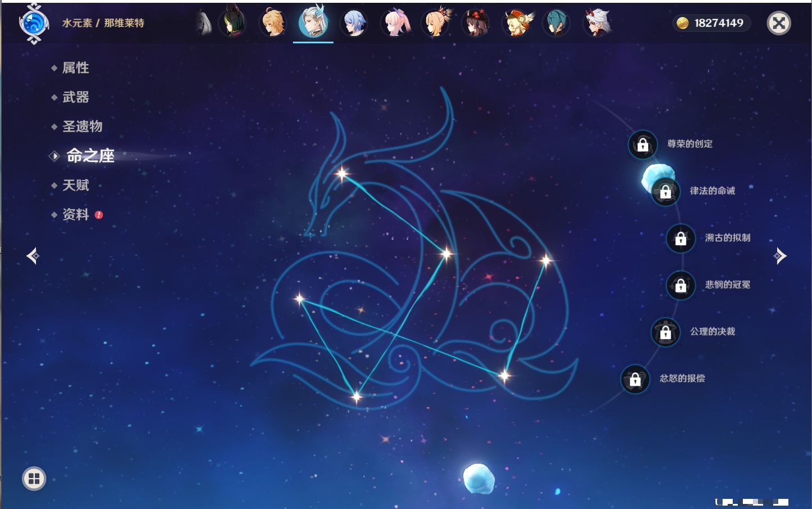
Task: Click the constellation star at the dragon's head
Action: 342,174
